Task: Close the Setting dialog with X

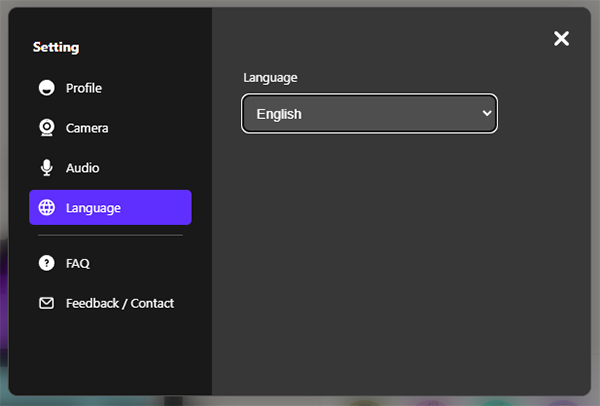Action: click(561, 39)
